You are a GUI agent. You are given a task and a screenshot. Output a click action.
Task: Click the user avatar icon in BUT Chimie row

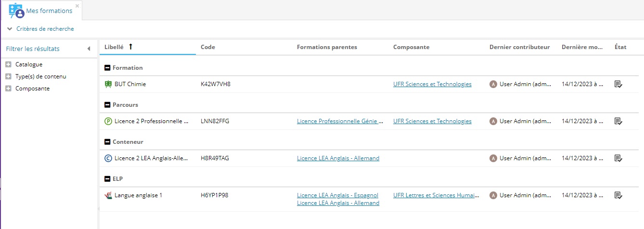[x=493, y=84]
